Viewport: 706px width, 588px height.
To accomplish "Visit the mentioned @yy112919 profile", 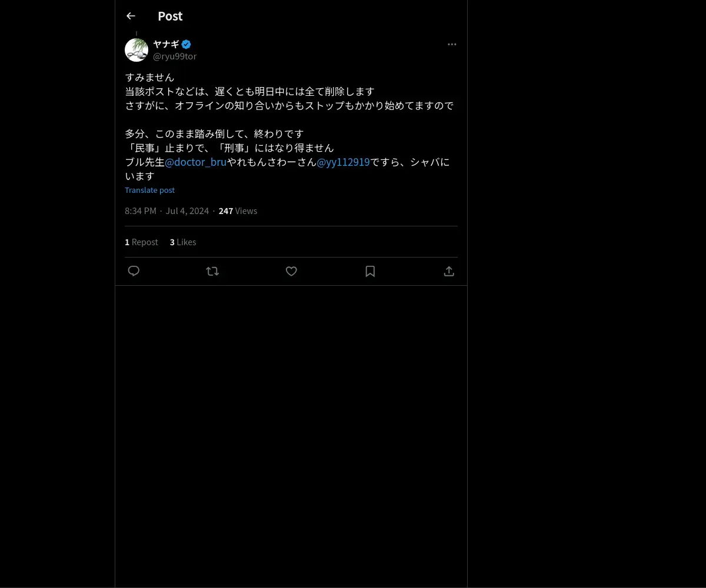I will coord(344,162).
